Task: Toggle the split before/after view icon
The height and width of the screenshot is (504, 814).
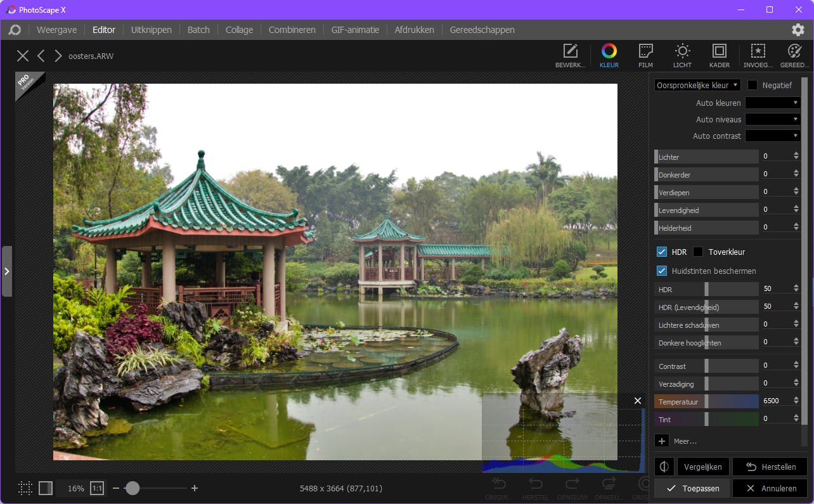Action: pyautogui.click(x=46, y=488)
